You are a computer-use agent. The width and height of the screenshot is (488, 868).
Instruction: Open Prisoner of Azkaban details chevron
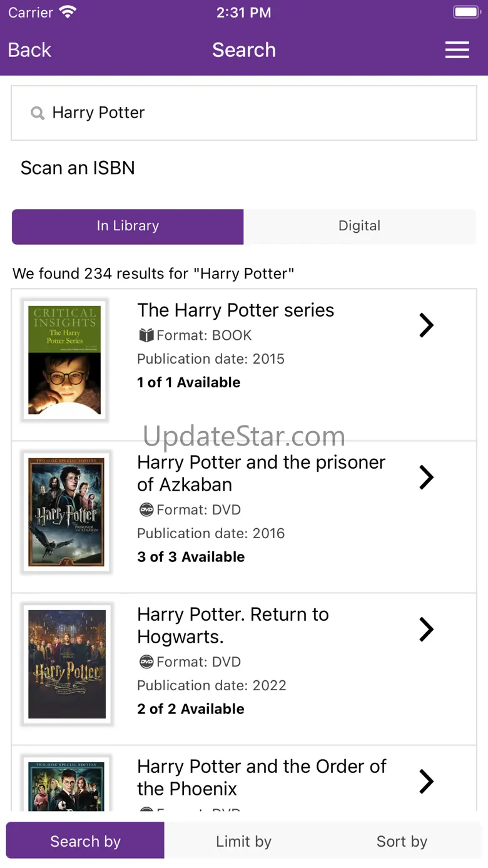[x=426, y=477]
